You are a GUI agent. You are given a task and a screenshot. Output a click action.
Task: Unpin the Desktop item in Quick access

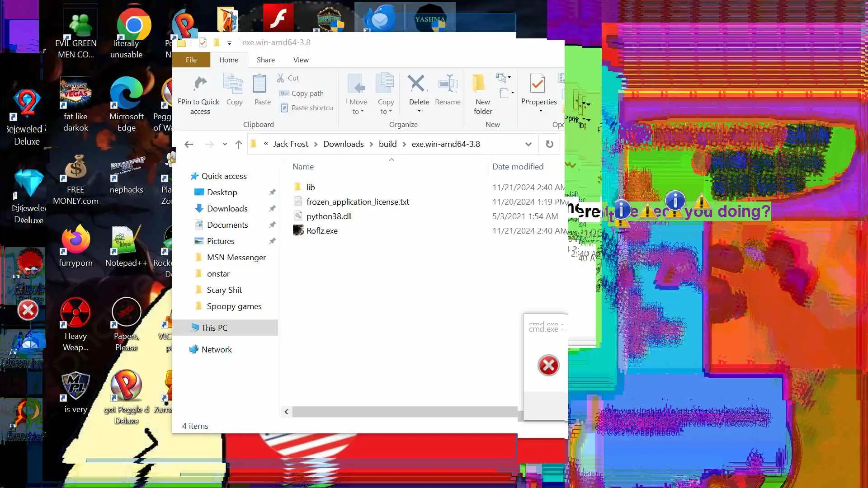[x=272, y=192]
